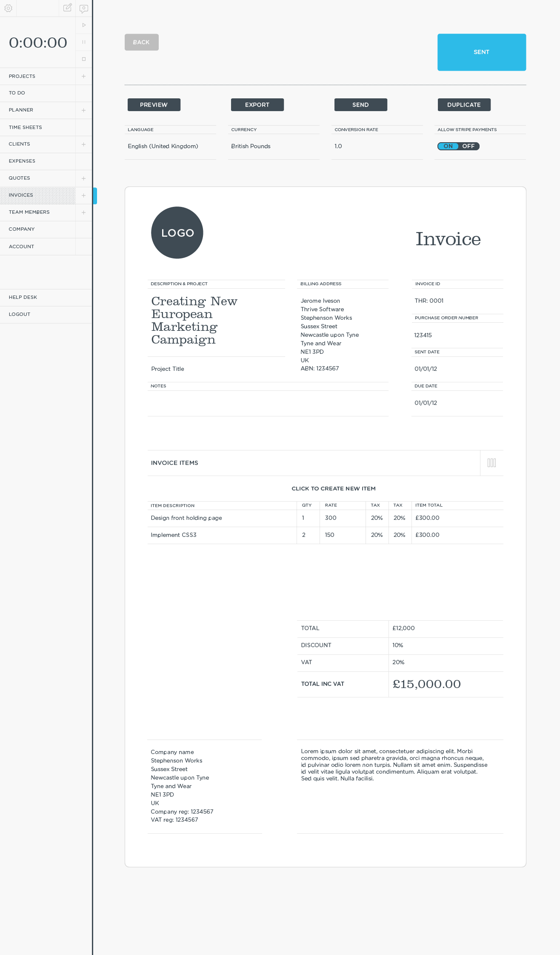Add new client with plus icon
Screen dimensions: 560x955
point(84,144)
